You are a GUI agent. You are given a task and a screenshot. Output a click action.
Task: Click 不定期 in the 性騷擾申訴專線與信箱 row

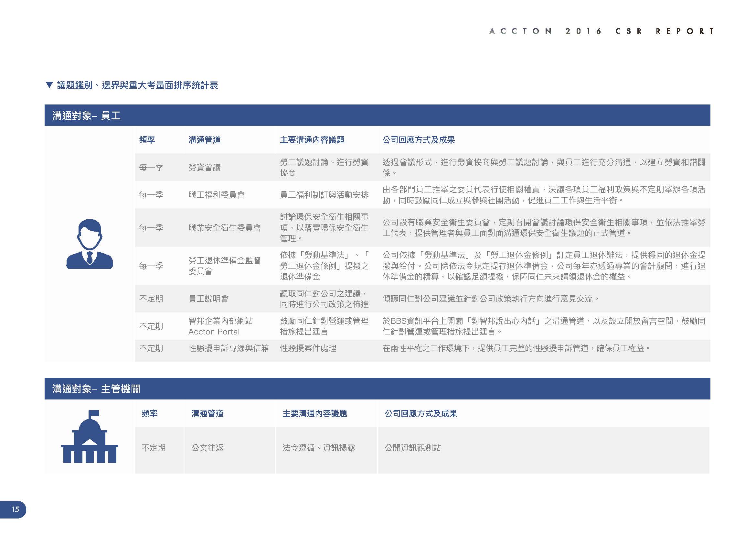tap(151, 348)
